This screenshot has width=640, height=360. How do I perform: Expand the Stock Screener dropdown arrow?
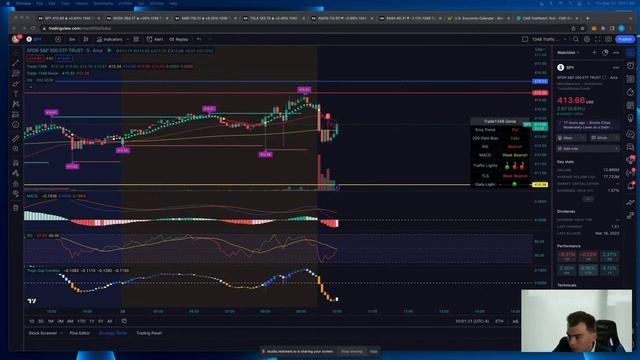[61, 333]
